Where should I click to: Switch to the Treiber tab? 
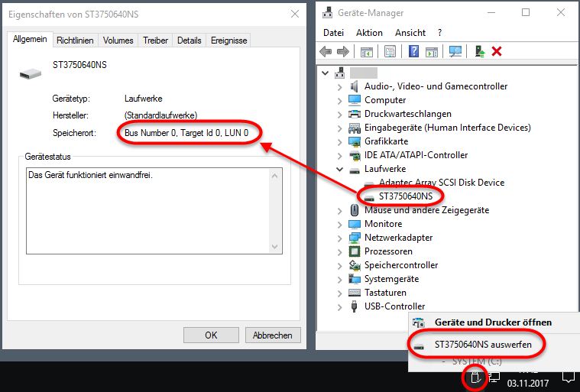click(156, 40)
